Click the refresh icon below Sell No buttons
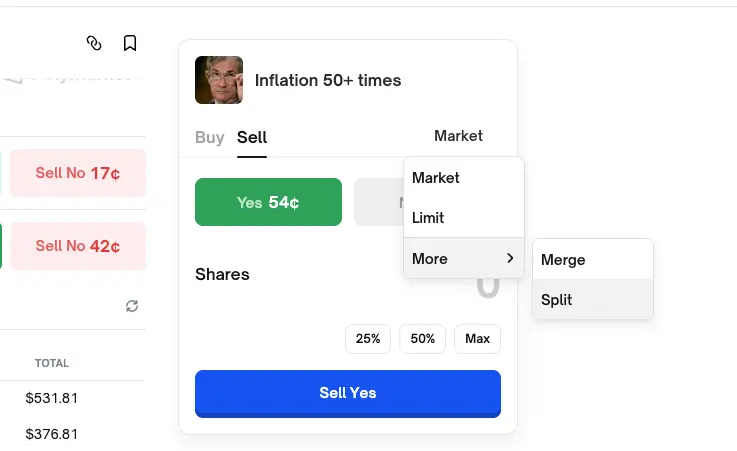Viewport: 737px width, 451px height. [131, 306]
